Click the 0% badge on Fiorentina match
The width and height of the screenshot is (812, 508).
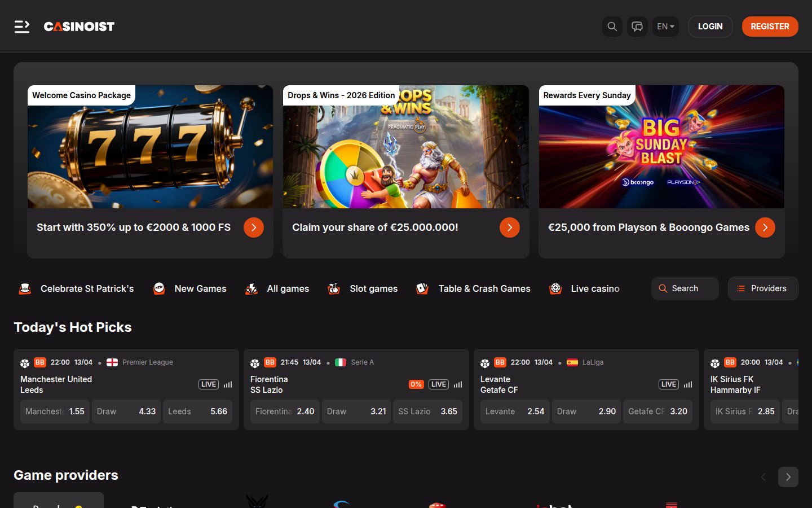point(416,384)
